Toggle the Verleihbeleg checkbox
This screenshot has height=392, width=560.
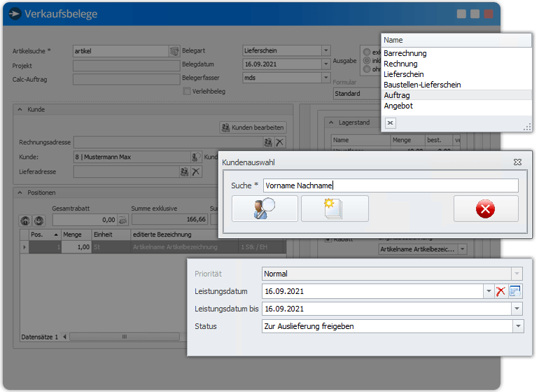point(187,91)
